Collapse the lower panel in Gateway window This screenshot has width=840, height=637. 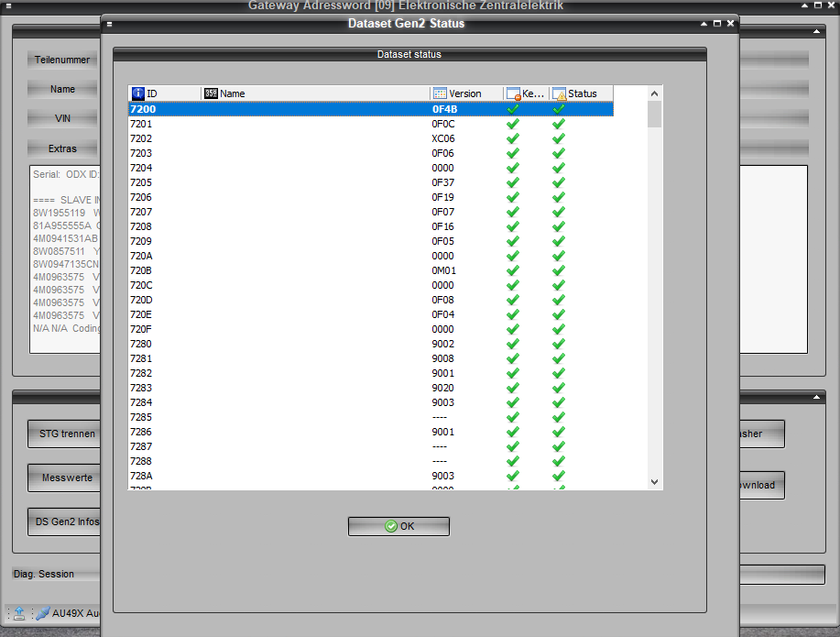(816, 397)
